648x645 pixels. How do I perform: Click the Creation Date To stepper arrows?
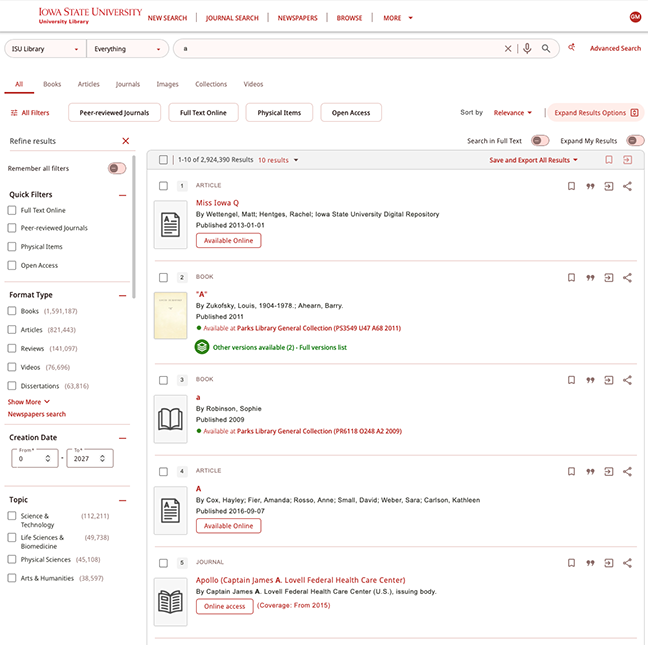(102, 458)
